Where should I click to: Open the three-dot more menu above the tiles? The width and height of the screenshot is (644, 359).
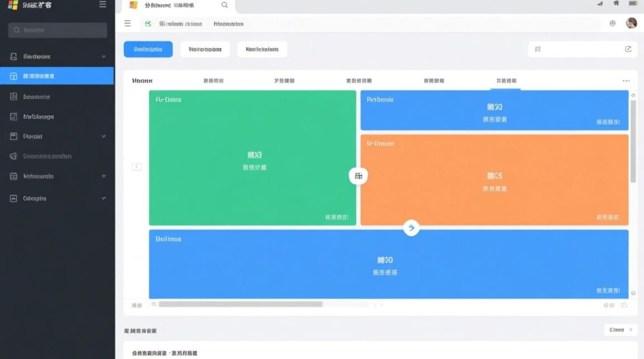[626, 81]
